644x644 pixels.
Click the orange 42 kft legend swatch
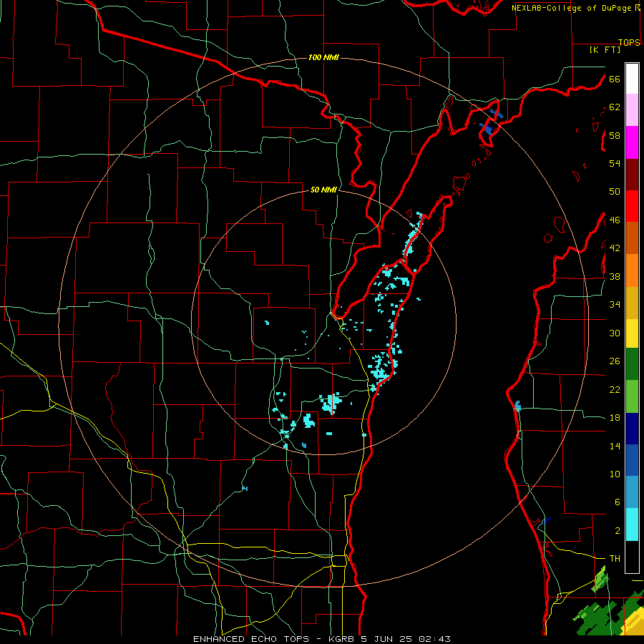coord(632,270)
